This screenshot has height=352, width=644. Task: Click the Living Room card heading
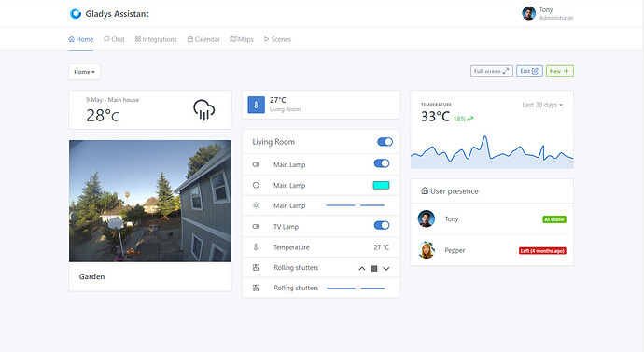pos(273,142)
